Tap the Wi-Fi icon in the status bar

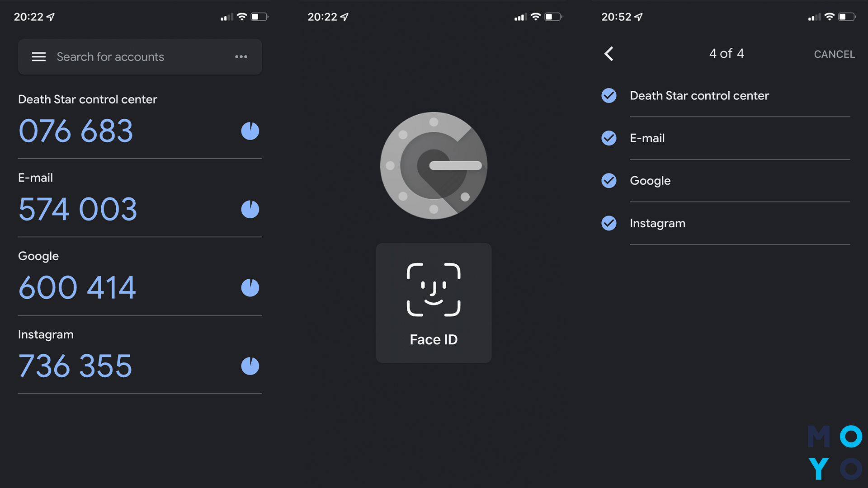(x=242, y=17)
